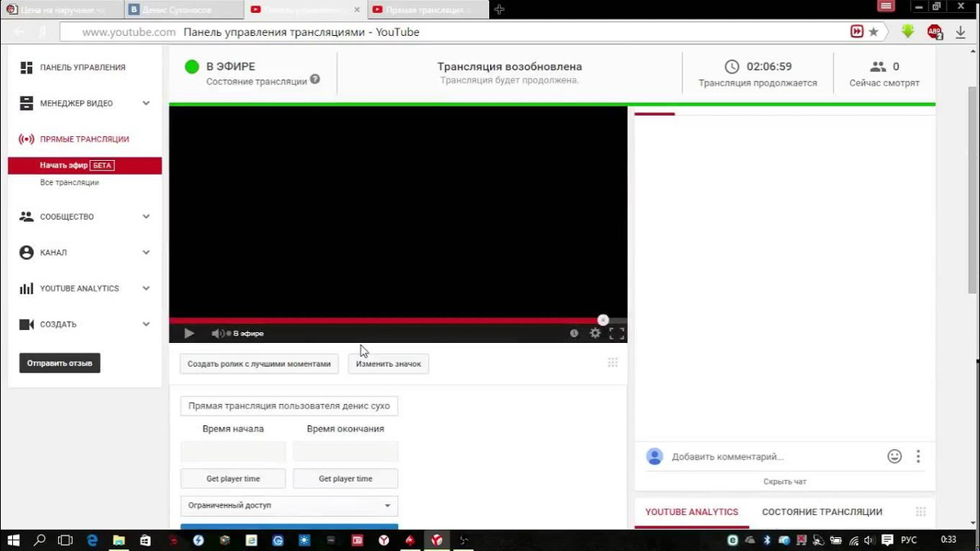Click the viewers icon above Сейчас смотрят
Image resolution: width=980 pixels, height=551 pixels.
coord(878,67)
